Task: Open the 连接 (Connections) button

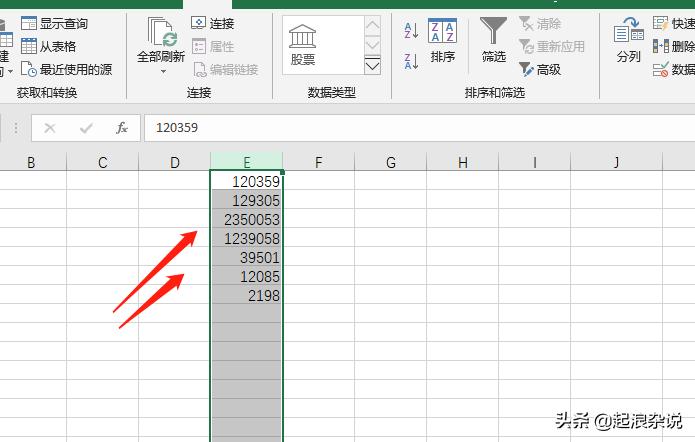Action: (x=212, y=23)
